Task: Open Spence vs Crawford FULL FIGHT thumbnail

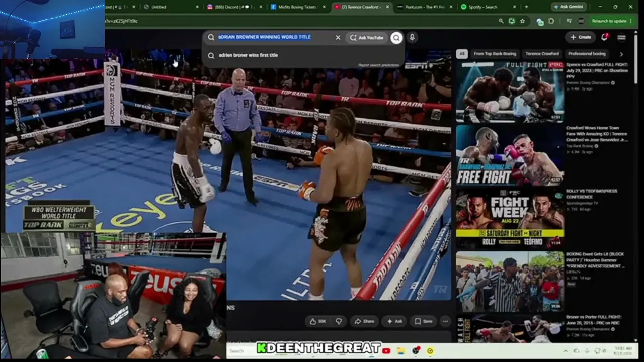Action: 510,92
